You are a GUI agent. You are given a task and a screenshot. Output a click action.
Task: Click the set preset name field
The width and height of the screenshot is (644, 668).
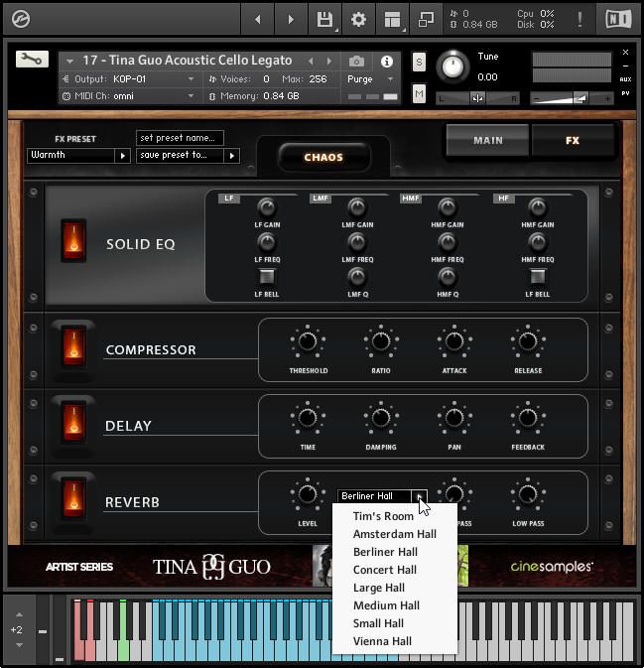180,138
